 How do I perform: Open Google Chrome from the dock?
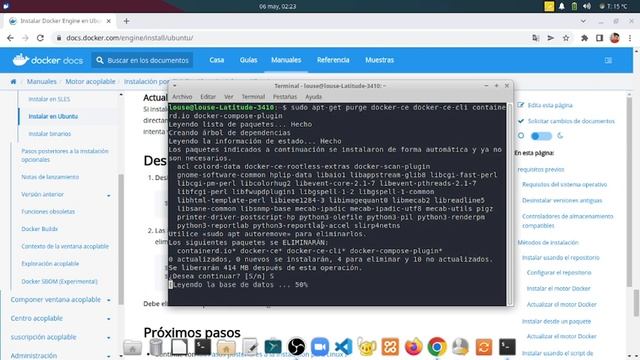click(x=437, y=347)
